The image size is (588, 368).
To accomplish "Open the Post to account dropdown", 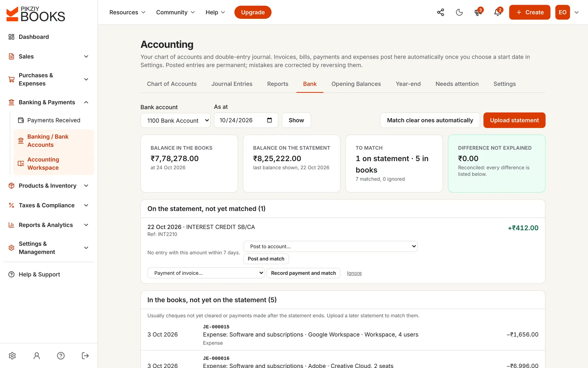I will pyautogui.click(x=330, y=246).
